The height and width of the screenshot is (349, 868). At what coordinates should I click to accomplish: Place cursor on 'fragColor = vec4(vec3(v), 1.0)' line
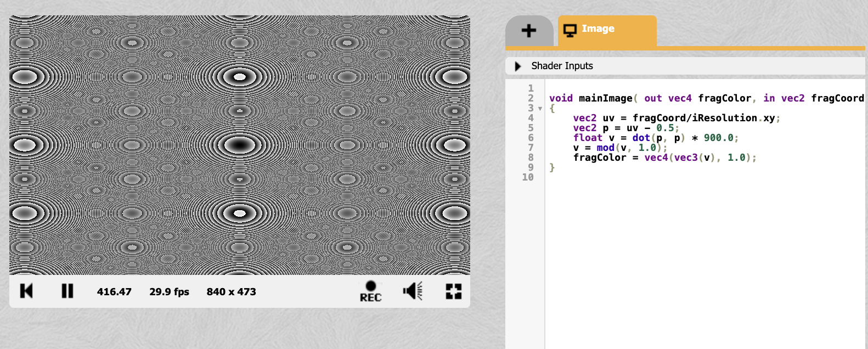tap(664, 157)
